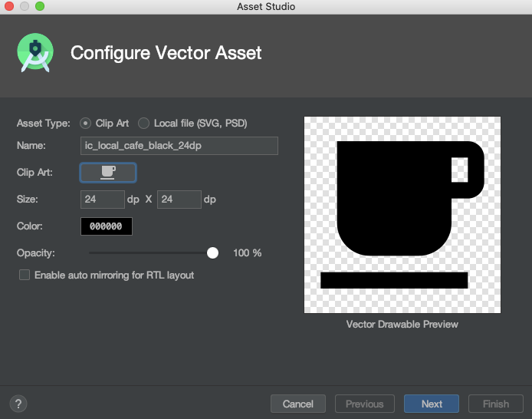This screenshot has height=419, width=532.
Task: Open help with the question mark icon
Action: coord(18,404)
